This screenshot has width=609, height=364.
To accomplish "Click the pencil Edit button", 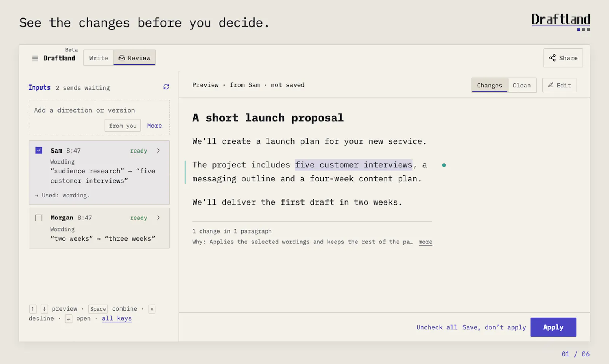I will click(x=559, y=85).
